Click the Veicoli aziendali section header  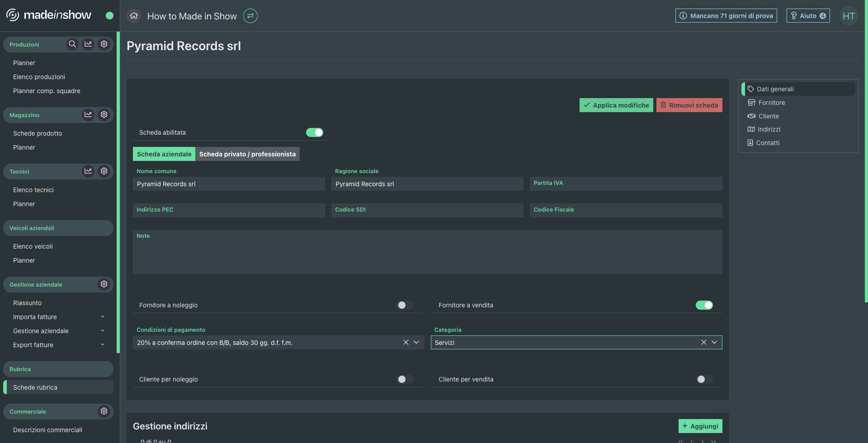point(58,228)
